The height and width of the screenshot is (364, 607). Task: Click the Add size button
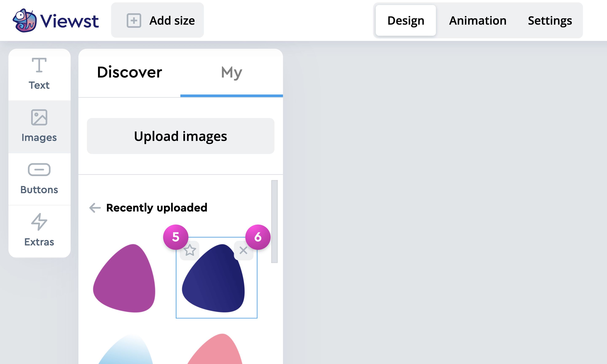[172, 21]
